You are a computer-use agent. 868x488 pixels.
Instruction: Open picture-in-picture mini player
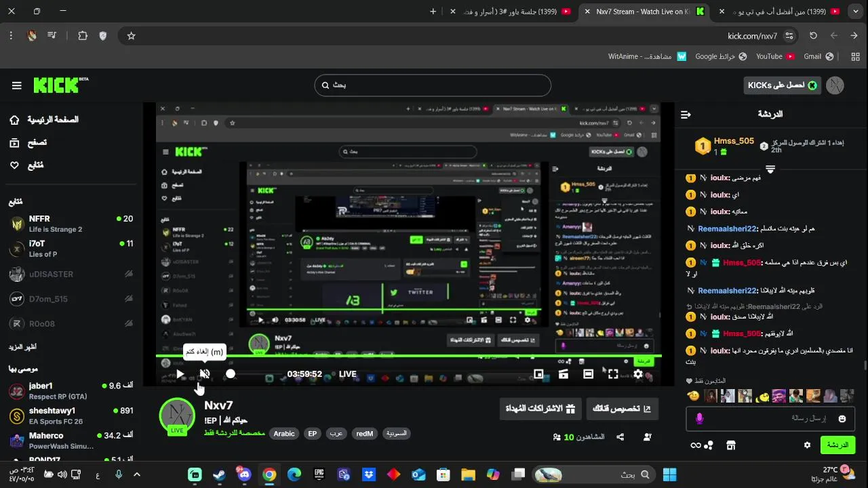(x=538, y=373)
